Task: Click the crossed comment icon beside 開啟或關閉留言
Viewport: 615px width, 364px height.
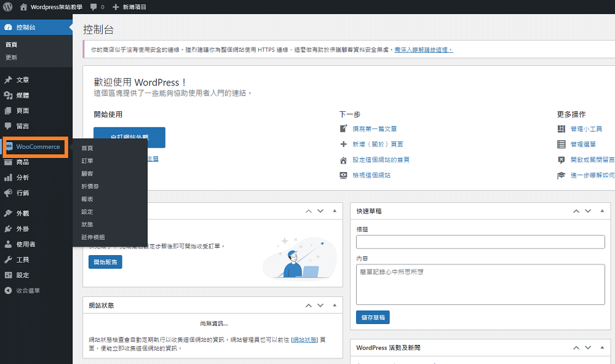Action: click(561, 160)
